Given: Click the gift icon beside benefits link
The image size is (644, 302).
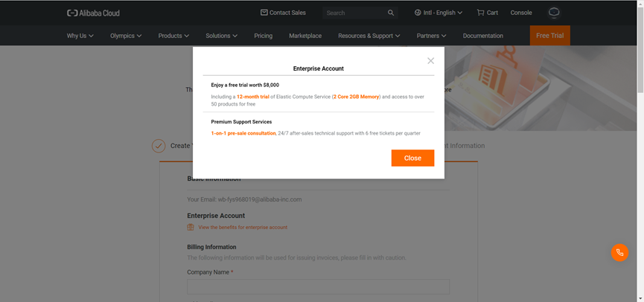Looking at the screenshot, I should click(191, 227).
